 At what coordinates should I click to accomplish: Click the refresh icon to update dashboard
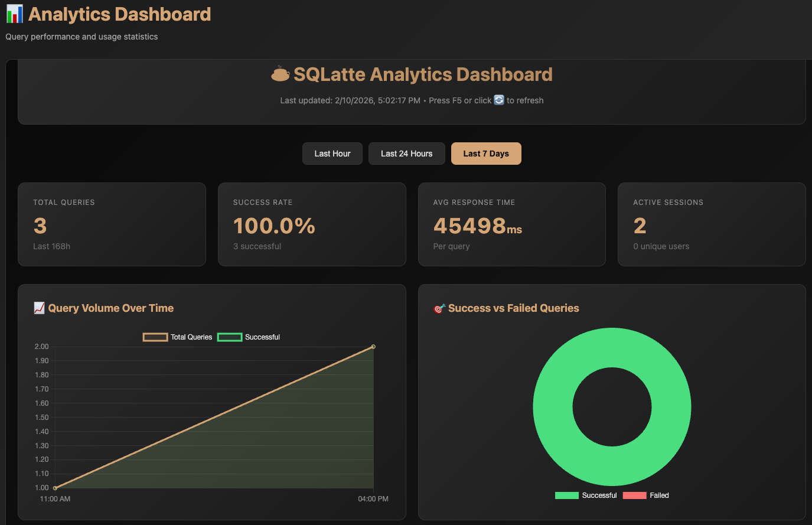pos(498,100)
